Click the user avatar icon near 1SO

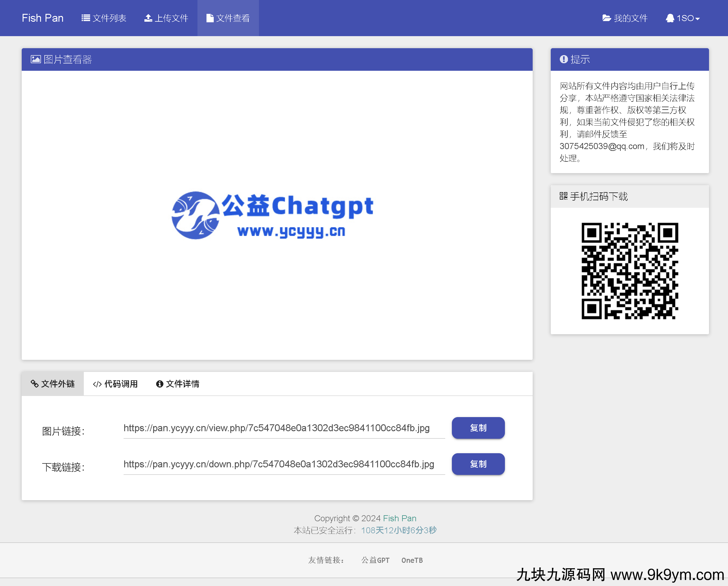point(670,18)
